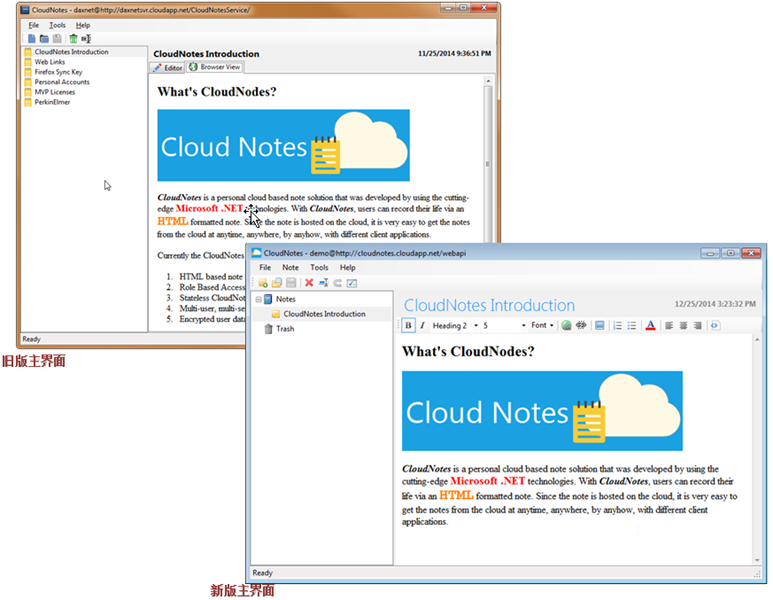Click the Cloud Notes banner in the old window
Viewport: 773px width, 600px height.
coord(283,145)
